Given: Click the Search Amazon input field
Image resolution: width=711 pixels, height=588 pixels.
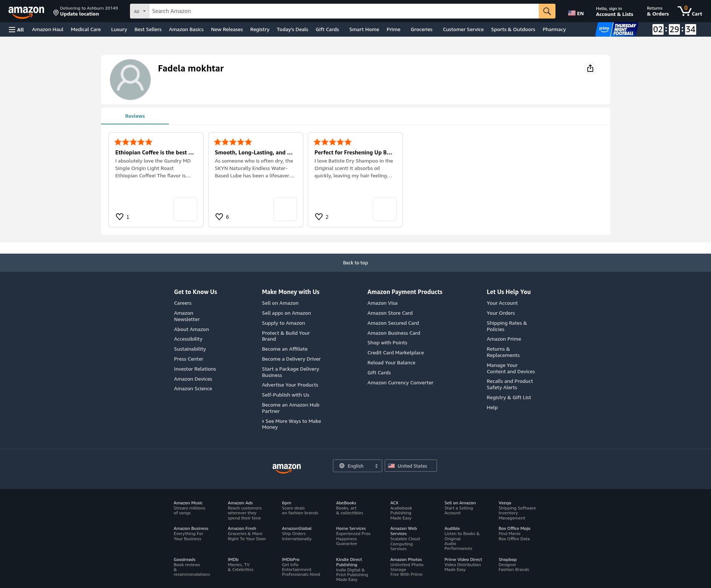Looking at the screenshot, I should tap(344, 11).
